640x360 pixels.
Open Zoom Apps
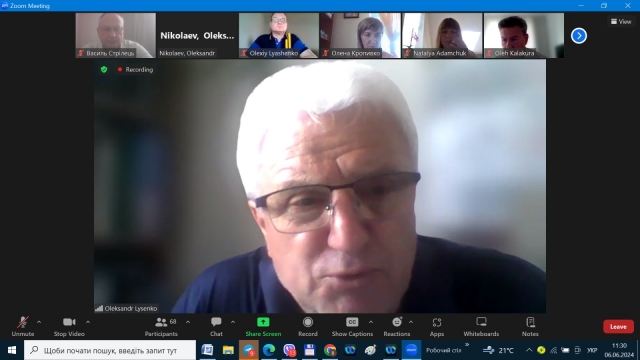[x=437, y=327]
